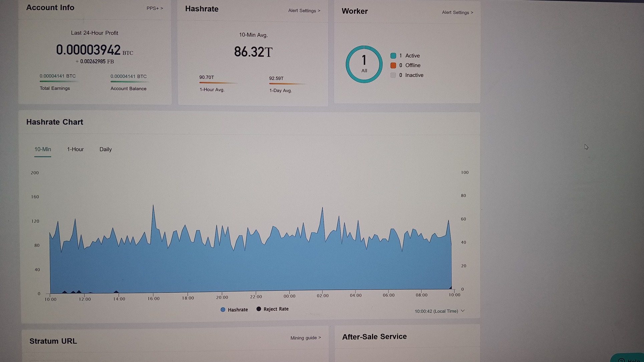Click the orange Offline legend square
Image resolution: width=644 pixels, height=362 pixels.
tap(393, 65)
